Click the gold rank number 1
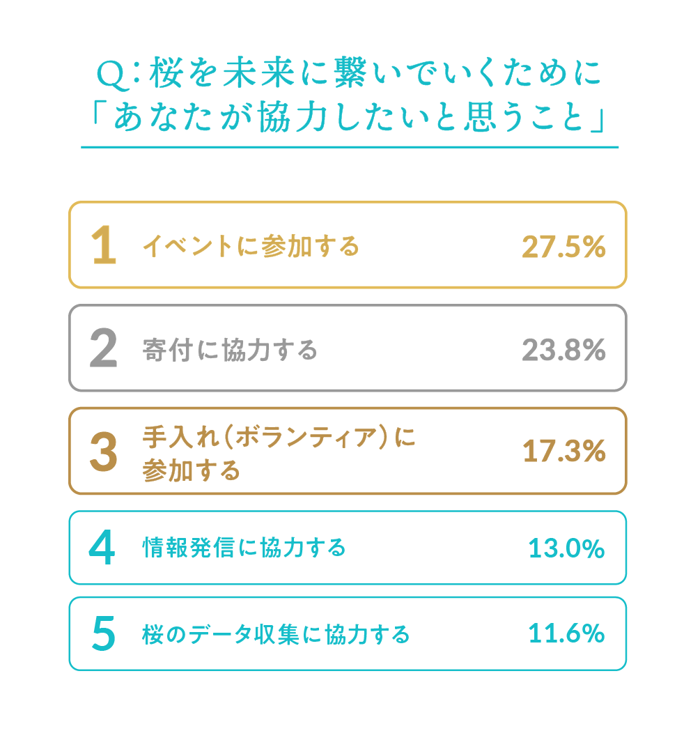This screenshot has height=731, width=700. pos(104,246)
